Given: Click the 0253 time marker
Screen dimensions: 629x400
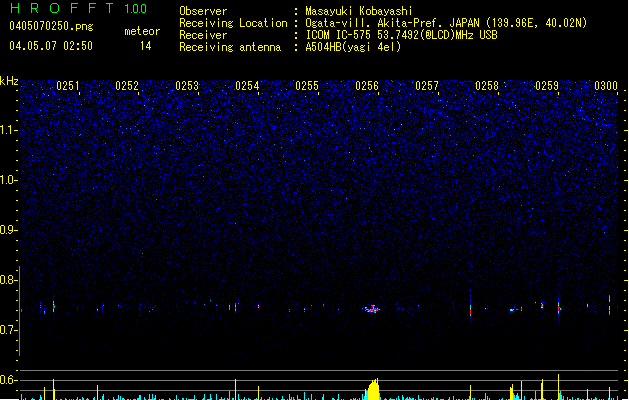Looking at the screenshot, I should [187, 86].
